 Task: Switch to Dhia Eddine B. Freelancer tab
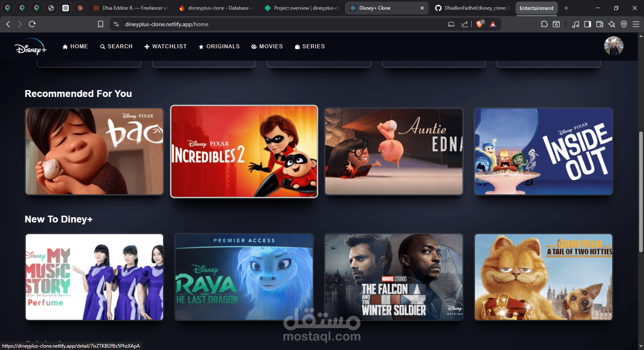tap(130, 8)
